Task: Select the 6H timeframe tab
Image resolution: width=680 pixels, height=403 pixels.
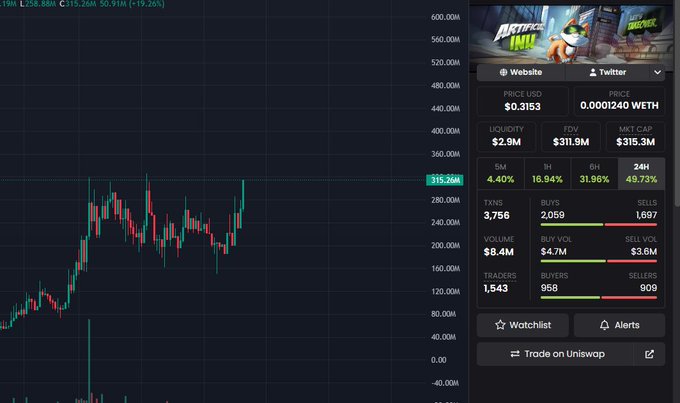Action: (594, 174)
